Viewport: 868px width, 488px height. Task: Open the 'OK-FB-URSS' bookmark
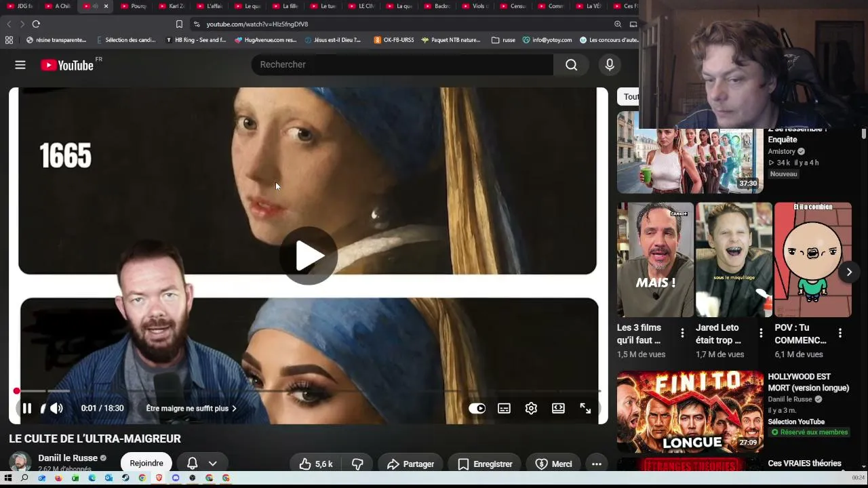[394, 40]
